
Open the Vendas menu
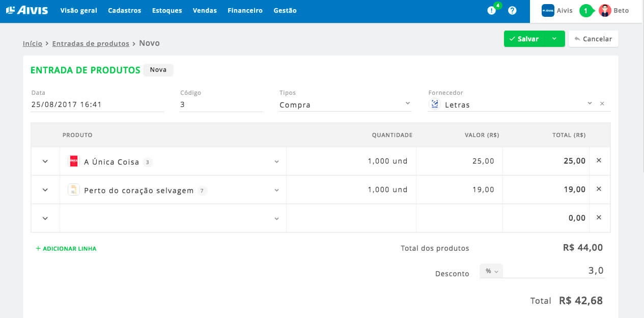pos(205,10)
